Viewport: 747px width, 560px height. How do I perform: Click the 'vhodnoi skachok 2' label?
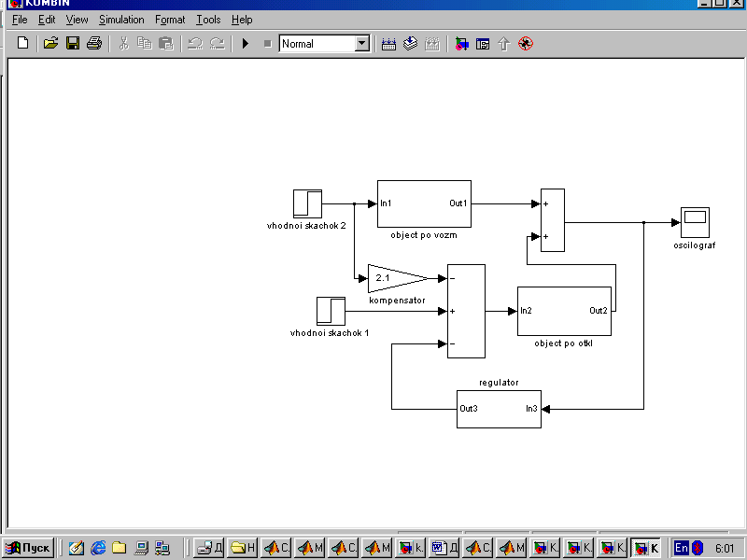pyautogui.click(x=306, y=225)
